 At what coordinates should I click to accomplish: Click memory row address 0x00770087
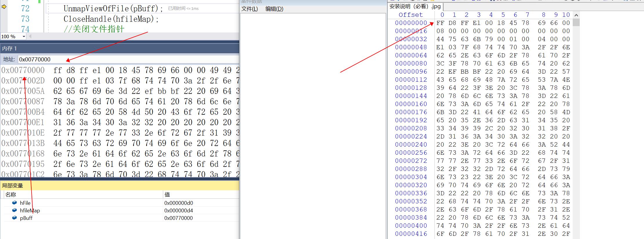(23, 101)
